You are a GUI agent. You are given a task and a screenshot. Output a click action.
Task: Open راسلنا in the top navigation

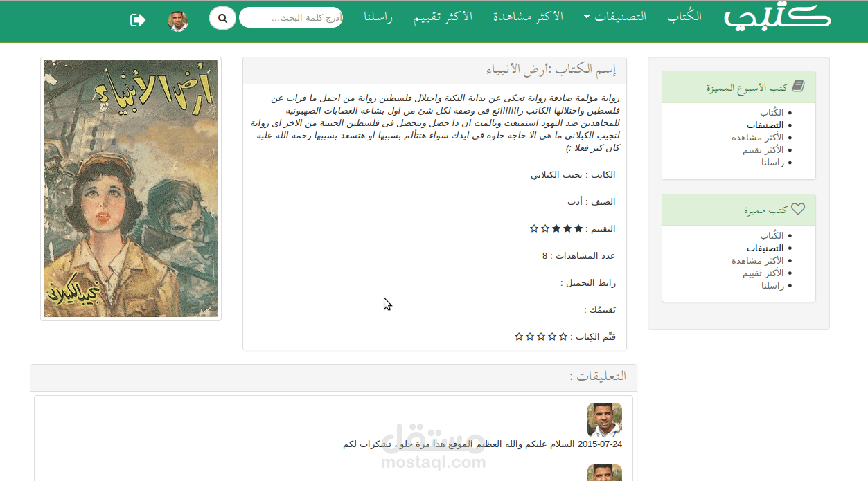click(x=378, y=17)
